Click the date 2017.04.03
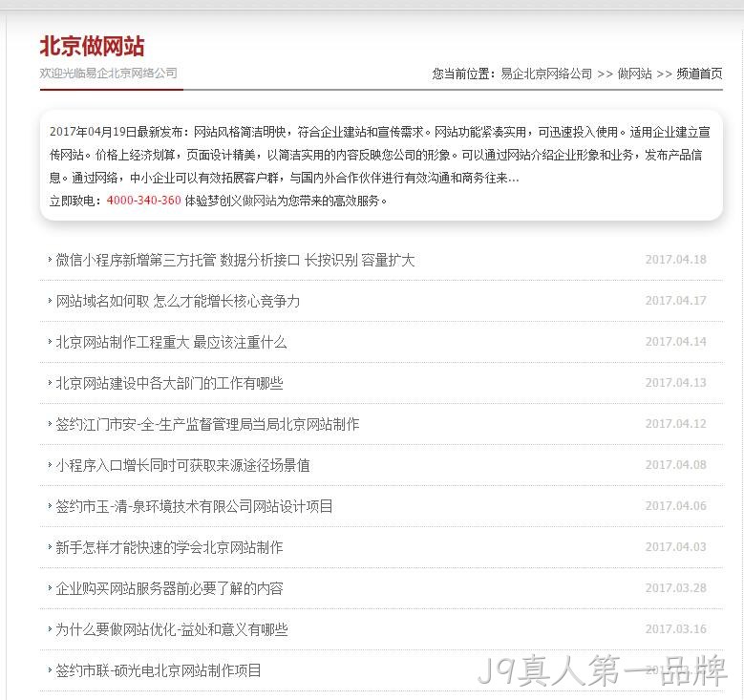This screenshot has height=700, width=744. pos(675,547)
